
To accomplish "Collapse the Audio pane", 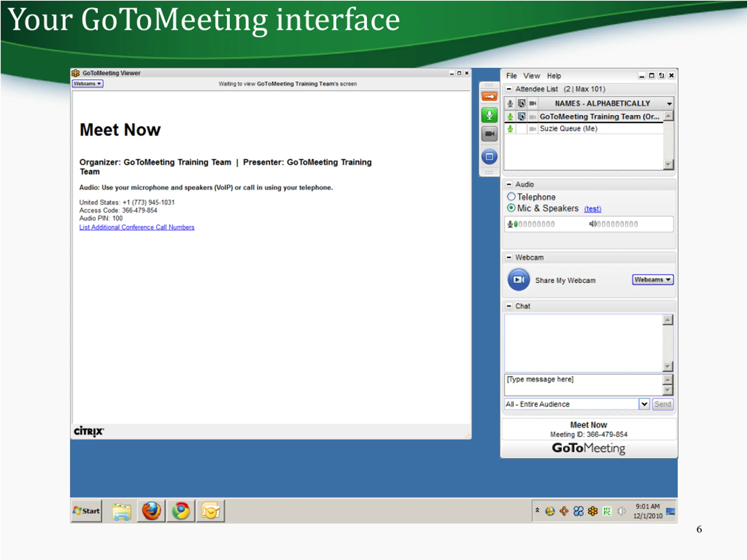I will point(509,184).
